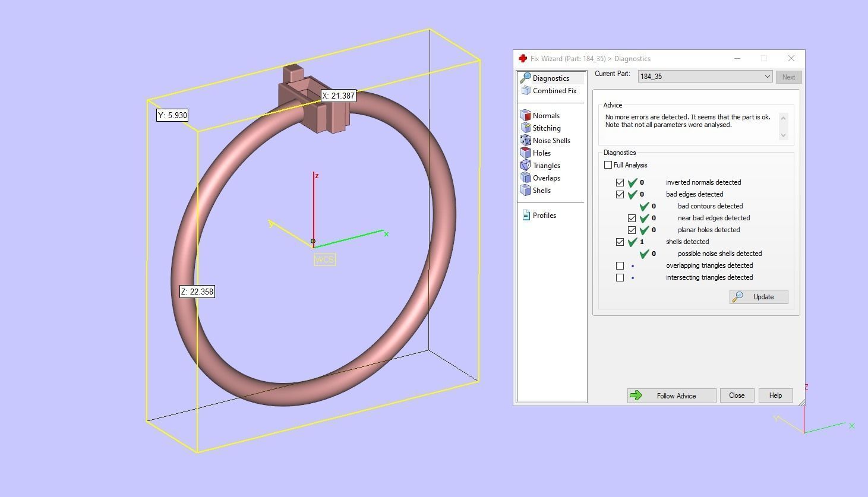Select the Profiles menu label

(x=544, y=216)
